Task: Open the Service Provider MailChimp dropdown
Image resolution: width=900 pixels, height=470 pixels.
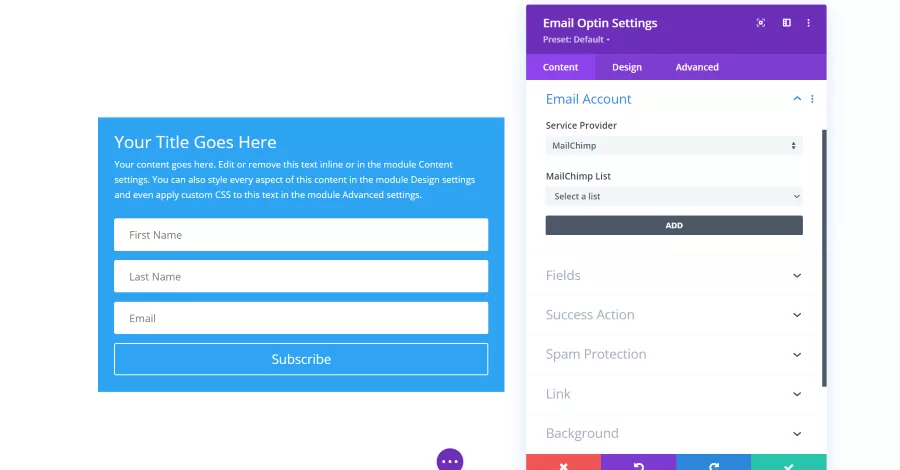Action: point(674,146)
